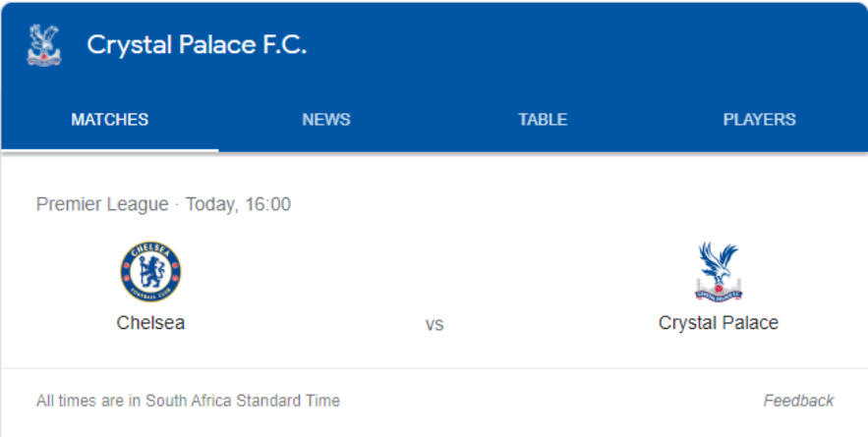Image resolution: width=868 pixels, height=437 pixels.
Task: Click the Premier League competition label
Action: pos(102,204)
